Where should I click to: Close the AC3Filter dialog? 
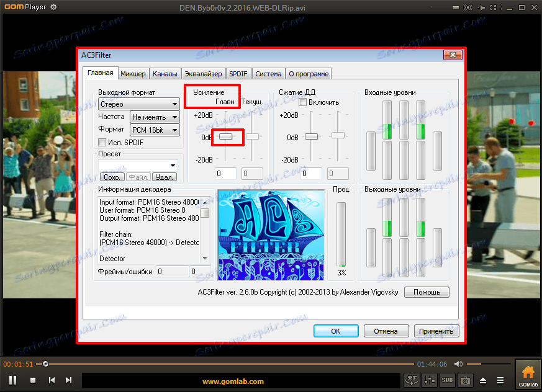tap(453, 55)
